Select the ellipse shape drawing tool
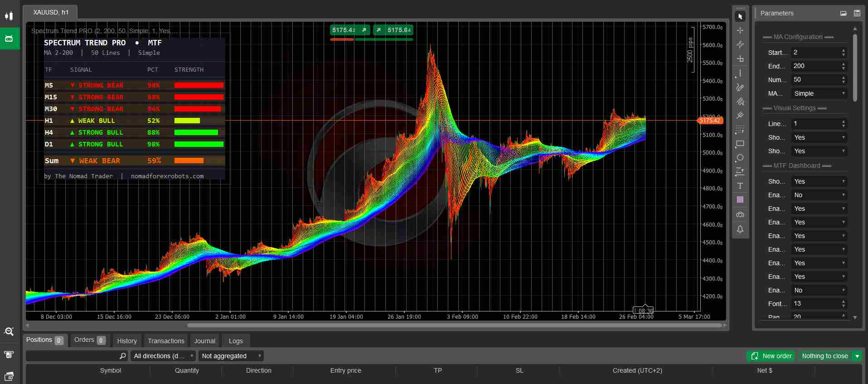This screenshot has width=868, height=384. click(740, 158)
